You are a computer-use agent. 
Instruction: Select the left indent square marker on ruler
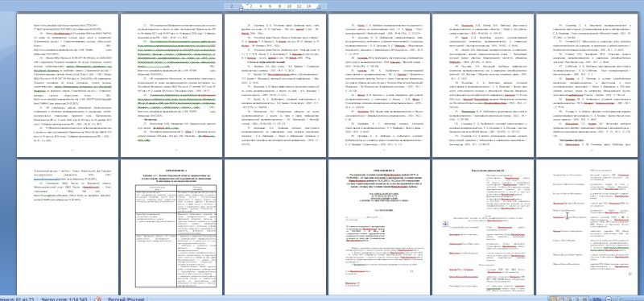click(x=241, y=10)
